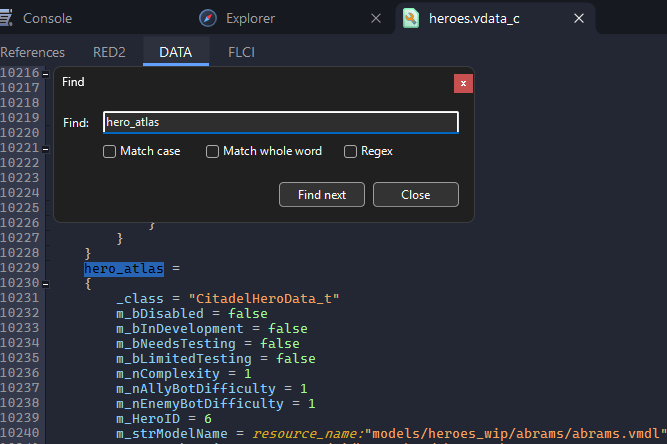Click the m_bNeedsTesting property line
Viewport: 667px width, 444px height.
tap(208, 344)
